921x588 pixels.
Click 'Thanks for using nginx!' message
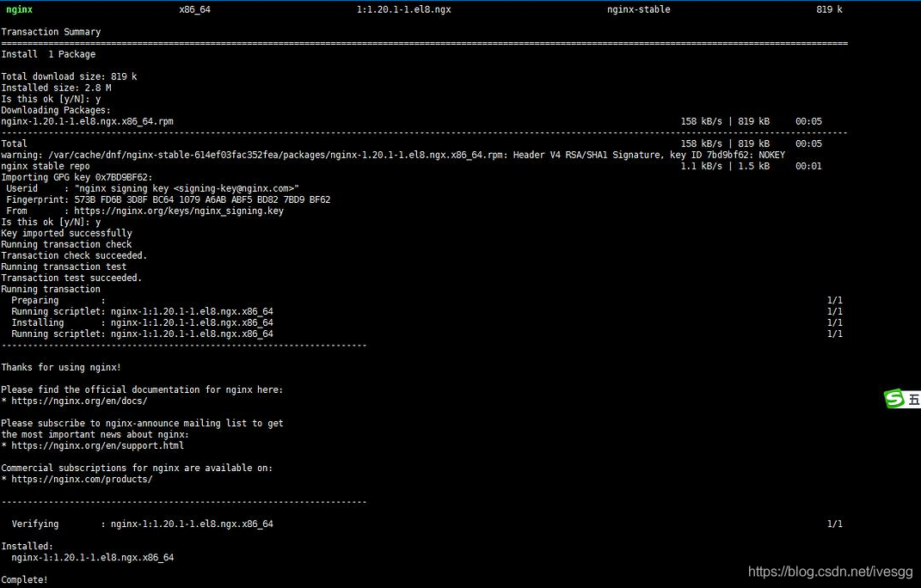[x=61, y=367]
